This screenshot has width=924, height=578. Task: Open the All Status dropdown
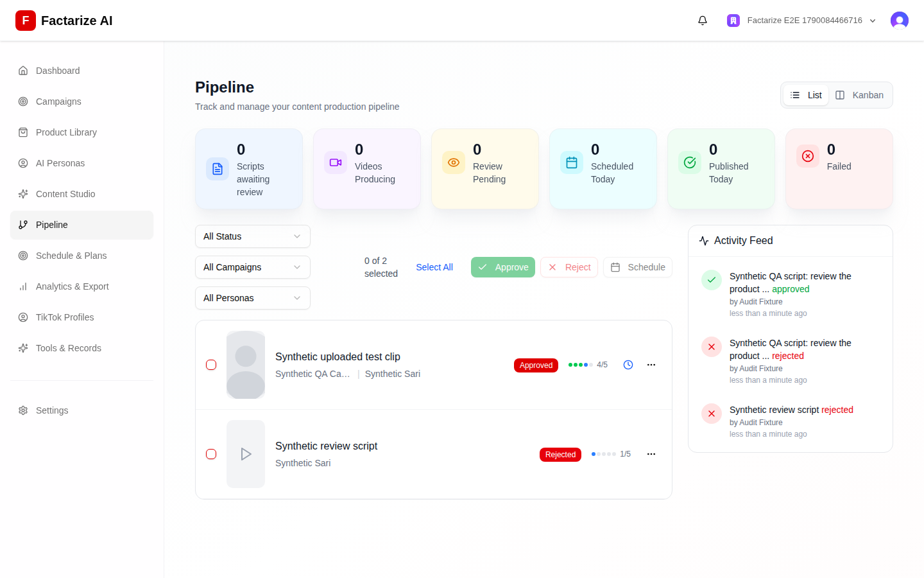tap(253, 236)
